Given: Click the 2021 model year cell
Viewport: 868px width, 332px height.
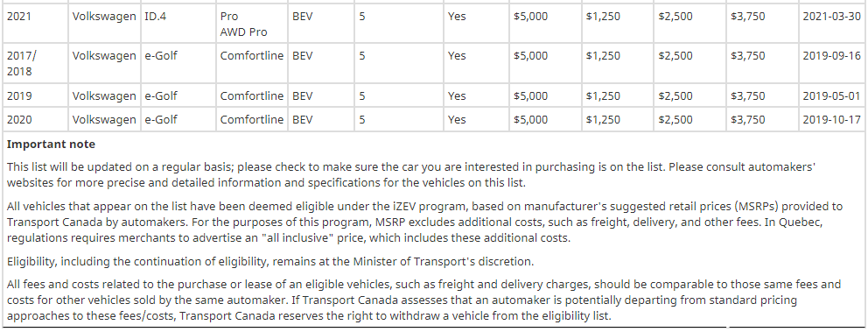Looking at the screenshot, I should point(35,24).
